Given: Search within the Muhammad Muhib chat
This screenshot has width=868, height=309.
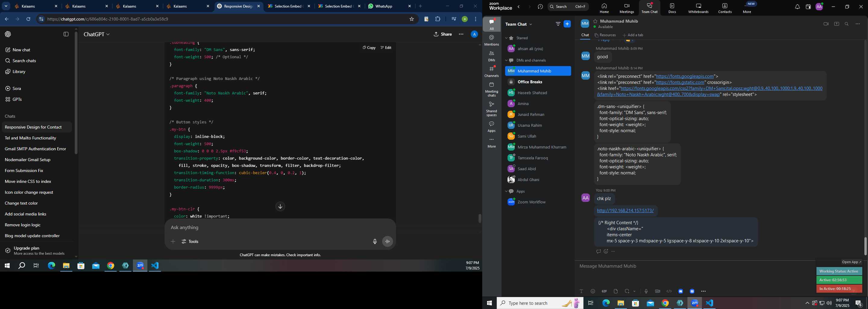Looking at the screenshot, I should (847, 24).
